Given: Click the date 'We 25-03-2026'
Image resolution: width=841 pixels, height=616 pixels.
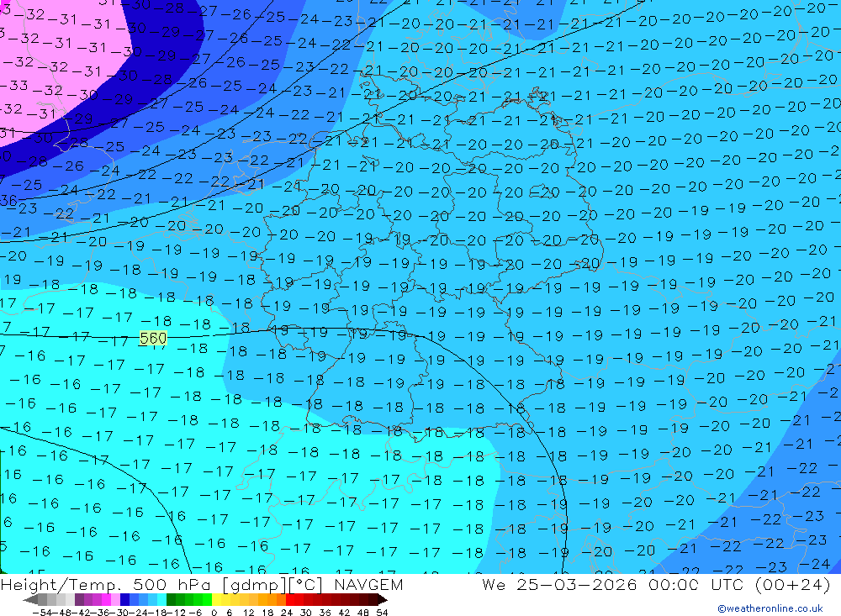Looking at the screenshot, I should (x=559, y=584).
